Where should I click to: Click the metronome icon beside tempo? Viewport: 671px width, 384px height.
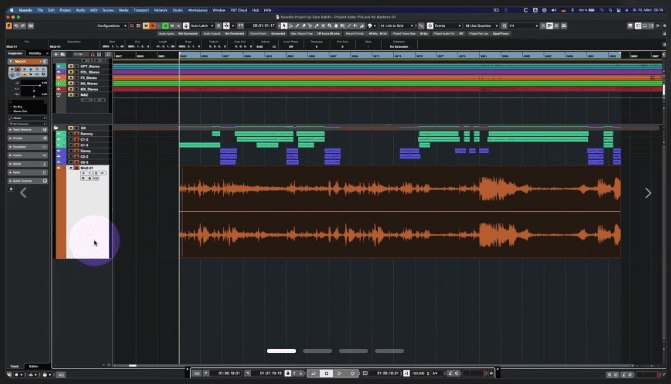coord(407,373)
